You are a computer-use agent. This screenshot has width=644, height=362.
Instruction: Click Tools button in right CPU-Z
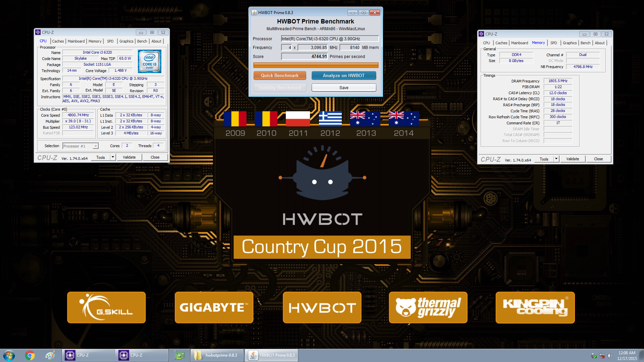point(544,159)
